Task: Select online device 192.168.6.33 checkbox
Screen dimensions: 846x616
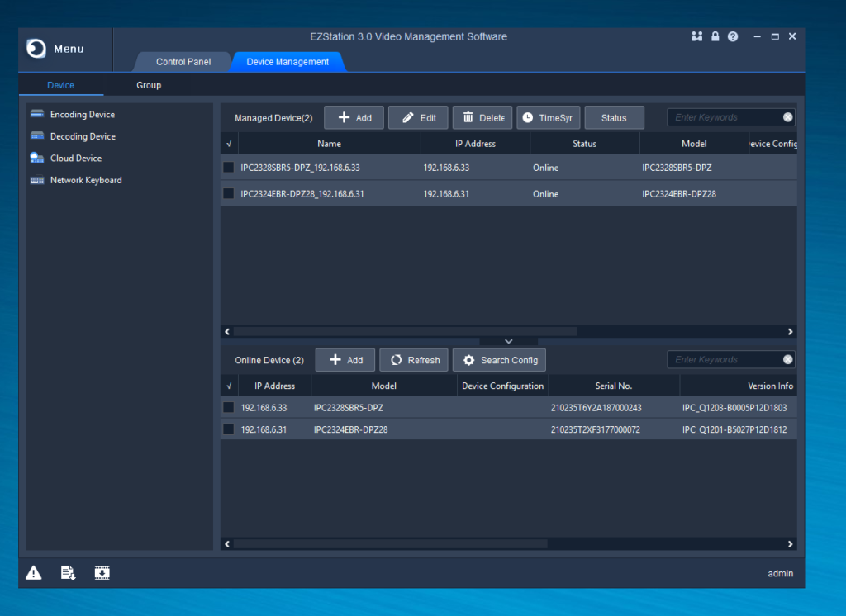Action: [x=229, y=408]
